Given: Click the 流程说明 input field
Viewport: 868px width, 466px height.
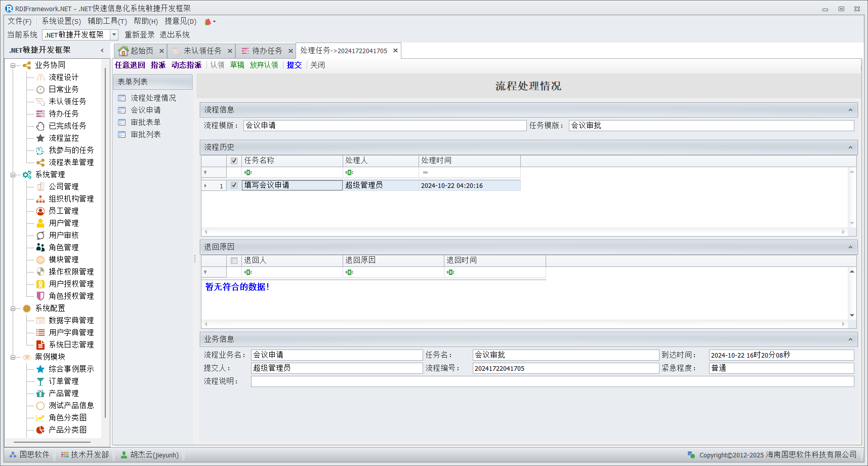Looking at the screenshot, I should (552, 381).
